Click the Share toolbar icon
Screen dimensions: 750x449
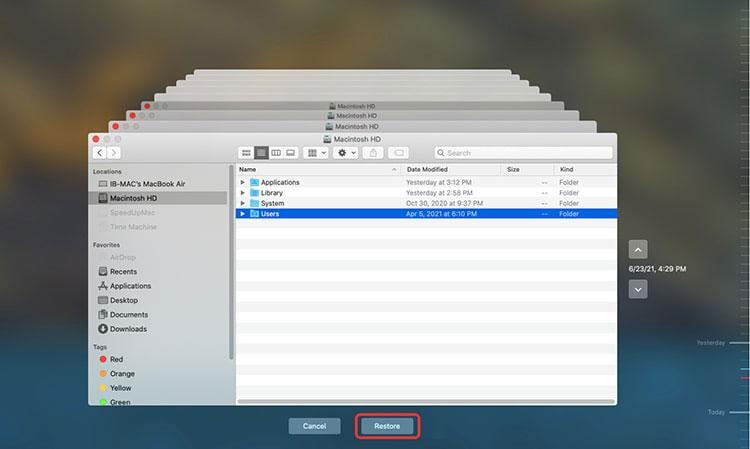click(373, 153)
